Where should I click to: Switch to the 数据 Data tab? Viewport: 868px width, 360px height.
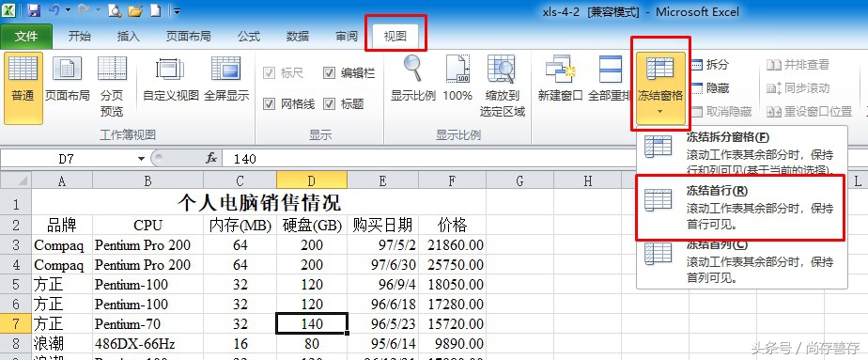(x=298, y=37)
